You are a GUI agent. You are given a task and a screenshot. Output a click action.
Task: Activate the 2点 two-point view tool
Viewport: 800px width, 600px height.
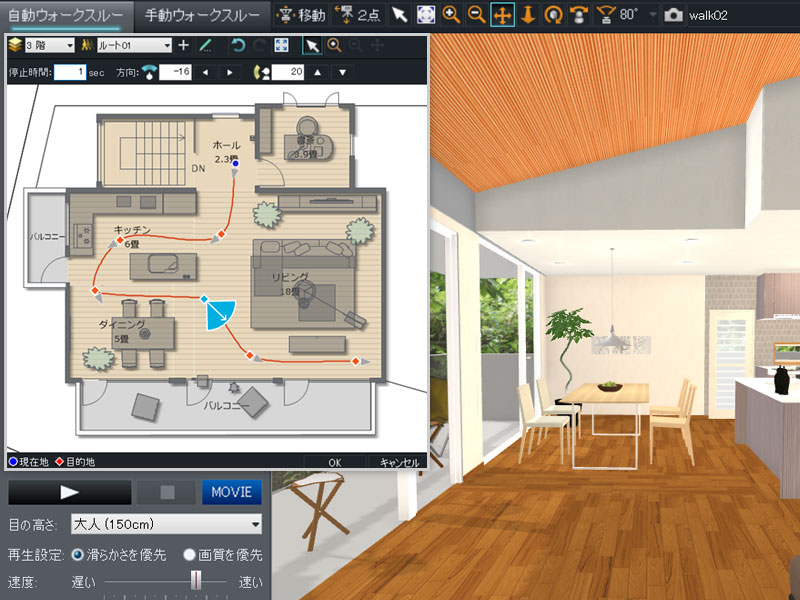[x=355, y=14]
